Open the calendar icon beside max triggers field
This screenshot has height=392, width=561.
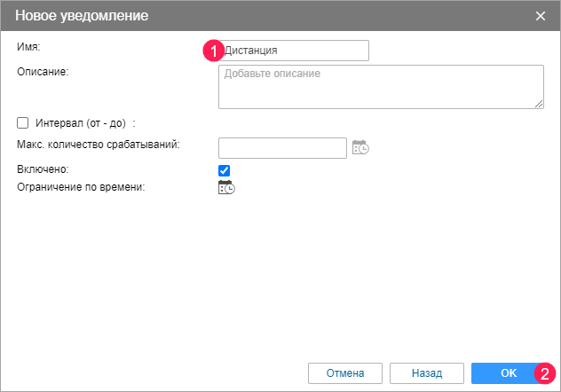point(360,148)
